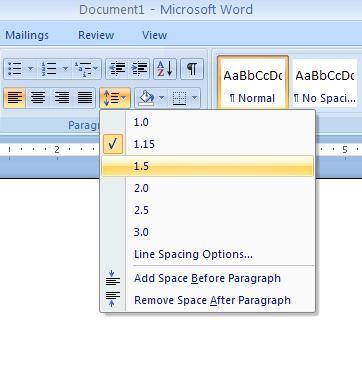The image size is (362, 376).
Task: Click the horizontal ruler at mark 2
Action: pyautogui.click(x=57, y=150)
